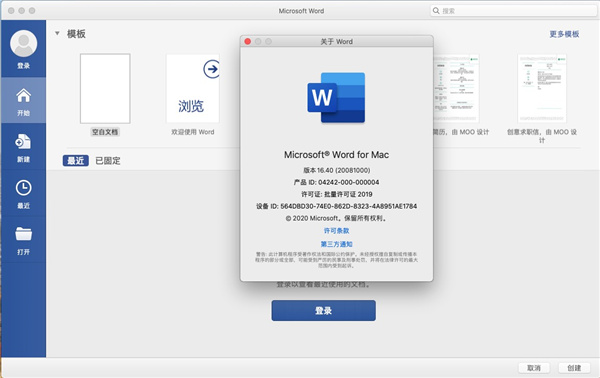Open the 许可条款 link
Viewport: 600px width, 378px height.
[x=336, y=231]
